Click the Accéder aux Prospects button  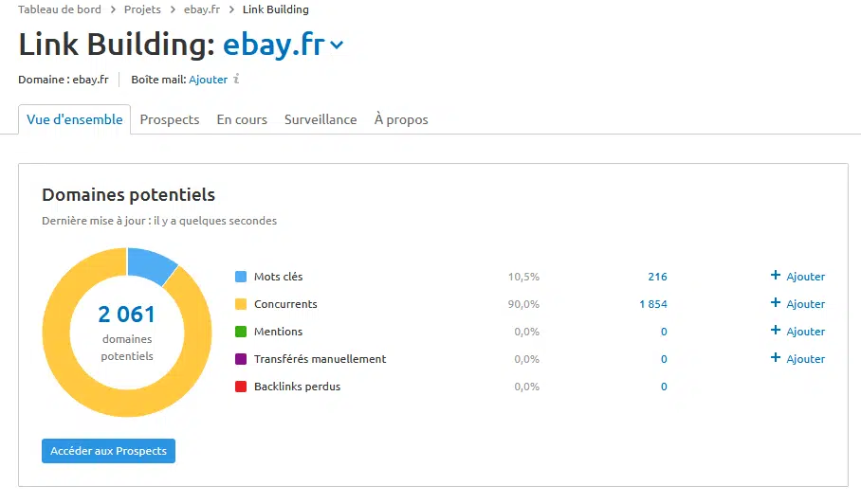coord(108,451)
